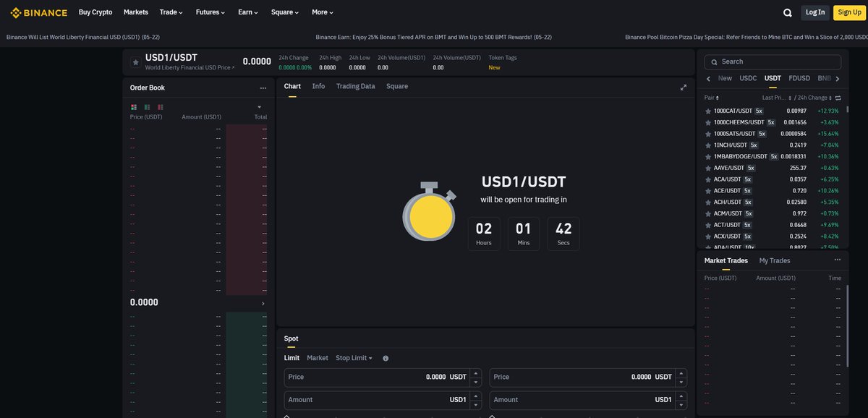868x418 pixels.
Task: Focus the pair Search field
Action: point(773,61)
